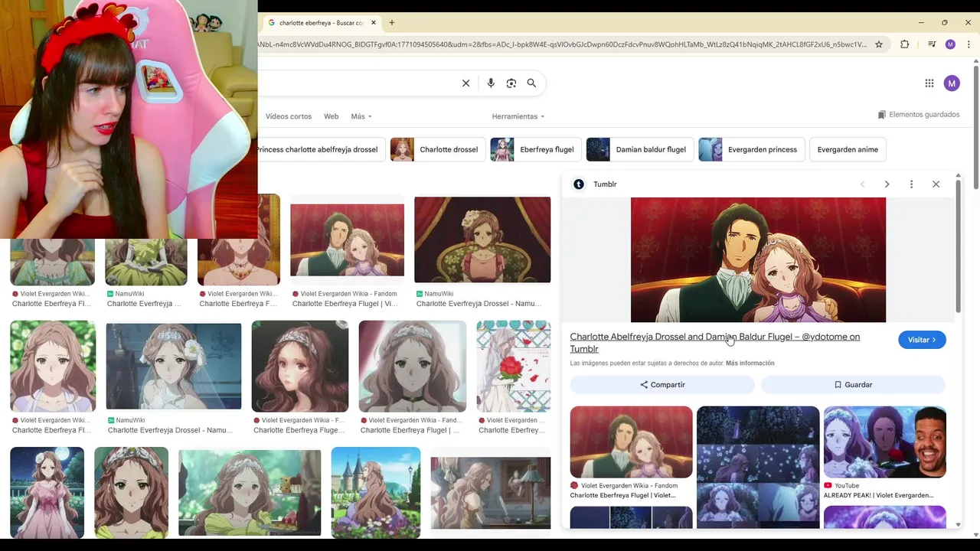This screenshot has height=551, width=980.
Task: Open the Chrome three-dot menu
Action: point(969,44)
